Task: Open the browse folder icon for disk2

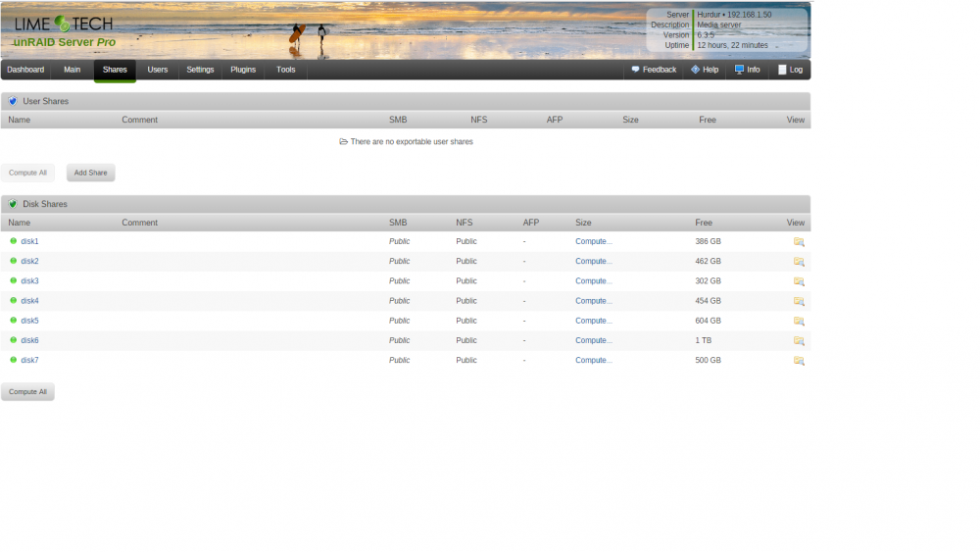Action: coord(799,262)
